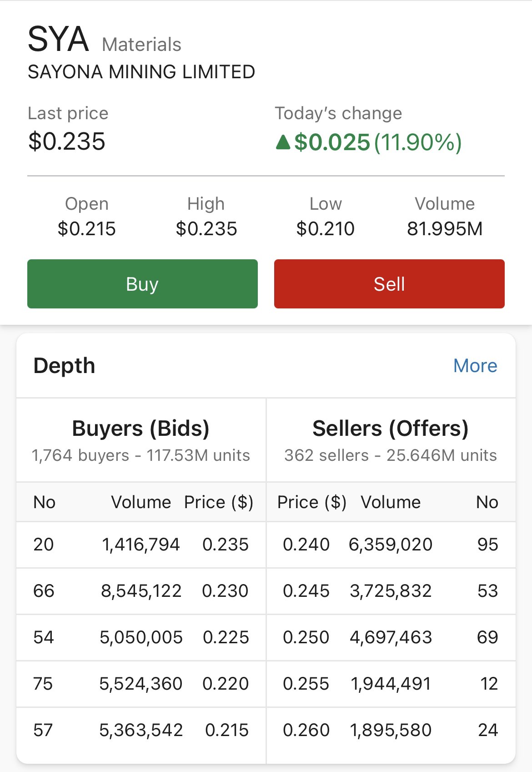Click the Sellers (Offers) column heading
Screen dimensions: 532x772
(x=390, y=429)
